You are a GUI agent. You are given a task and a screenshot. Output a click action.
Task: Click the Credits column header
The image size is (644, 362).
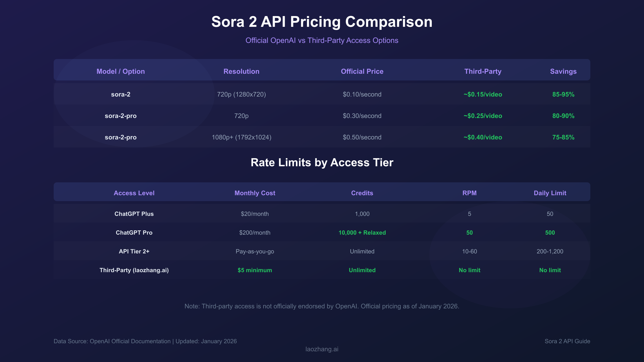pos(362,193)
